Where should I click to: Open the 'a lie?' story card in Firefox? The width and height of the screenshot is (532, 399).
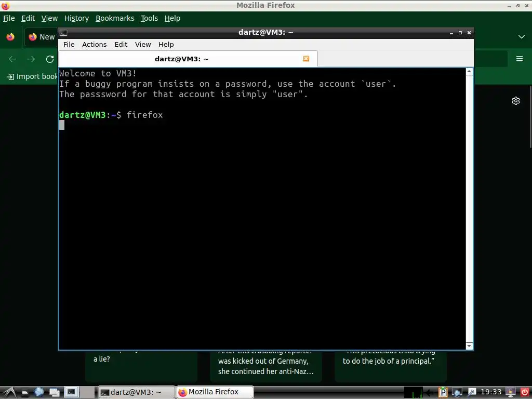coord(141,366)
